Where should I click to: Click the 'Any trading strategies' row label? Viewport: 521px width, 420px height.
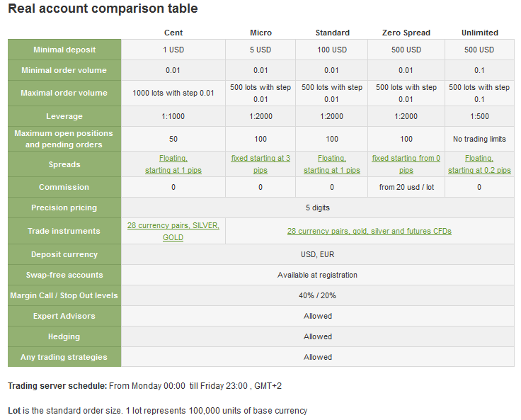point(64,357)
